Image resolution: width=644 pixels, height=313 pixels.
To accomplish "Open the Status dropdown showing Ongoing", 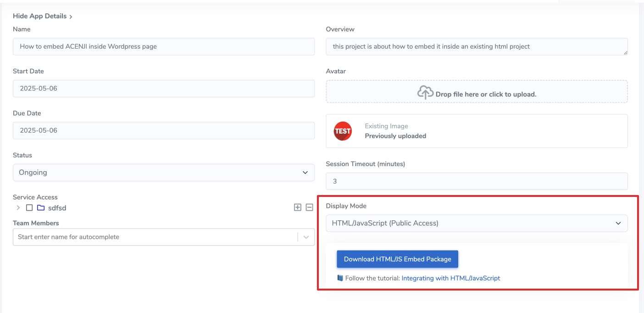I will pos(163,172).
